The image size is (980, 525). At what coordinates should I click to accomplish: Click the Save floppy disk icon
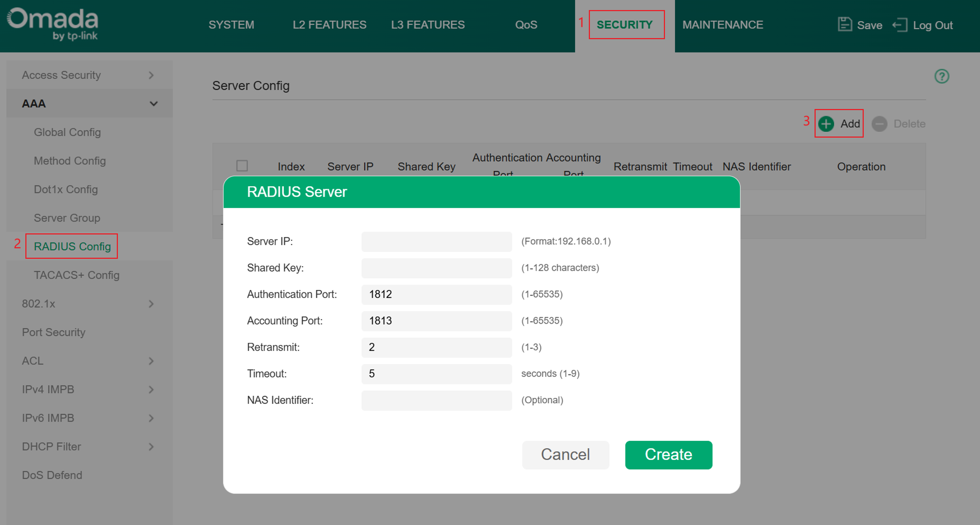845,24
